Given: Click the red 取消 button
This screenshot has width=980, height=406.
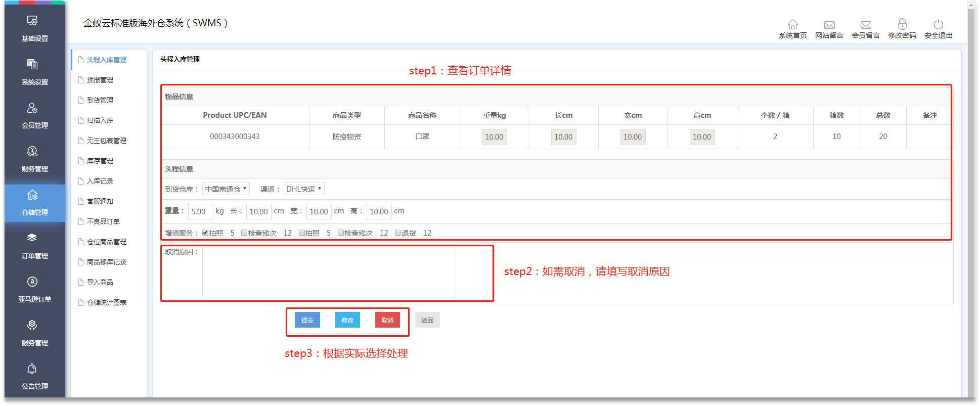Looking at the screenshot, I should [387, 320].
